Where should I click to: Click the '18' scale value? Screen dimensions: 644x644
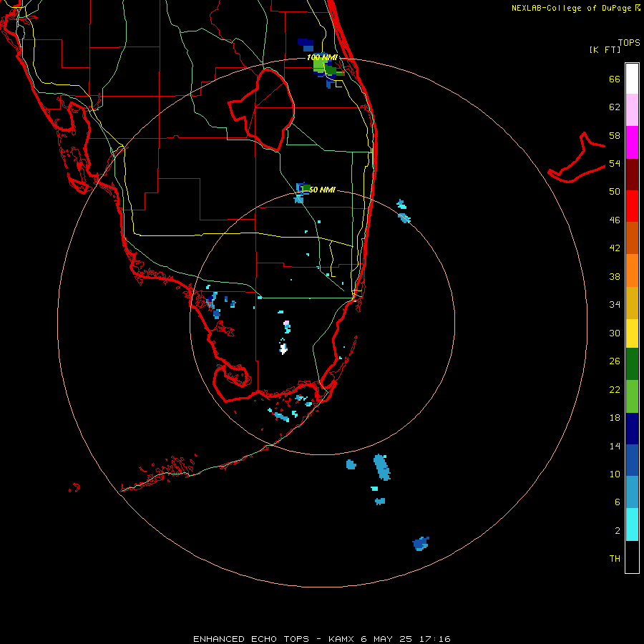pos(615,418)
